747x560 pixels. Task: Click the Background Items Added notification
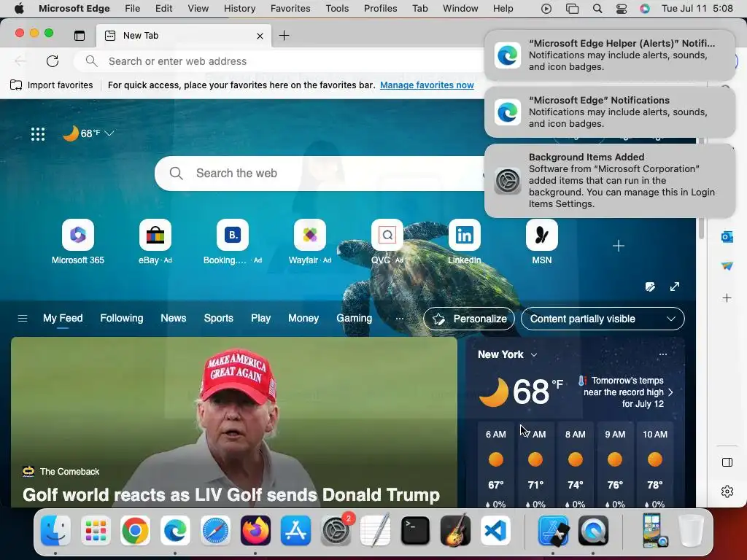610,181
